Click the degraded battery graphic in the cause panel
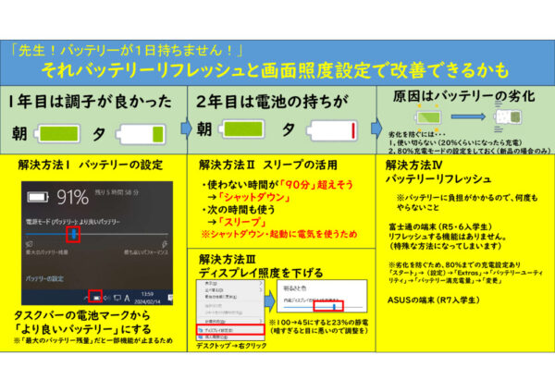 point(508,118)
